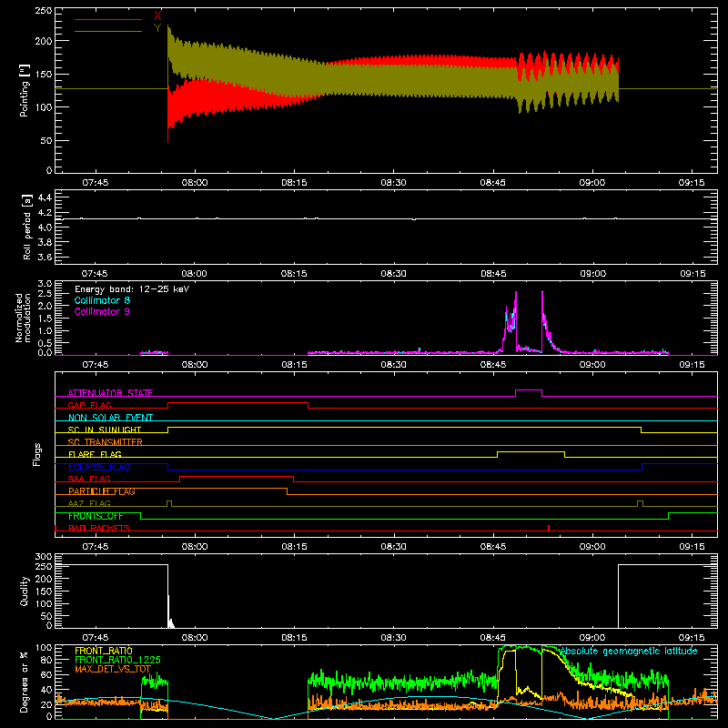Click the 3.0 value on modulation axis
This screenshot has height=728, width=728.
45,284
